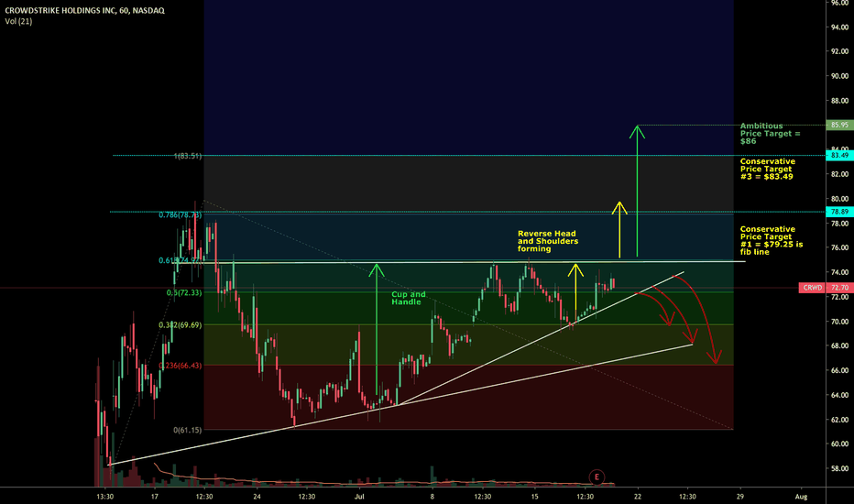
Task: Click the 0.786(78.73) Fibonacci level label
Action: coord(181,215)
